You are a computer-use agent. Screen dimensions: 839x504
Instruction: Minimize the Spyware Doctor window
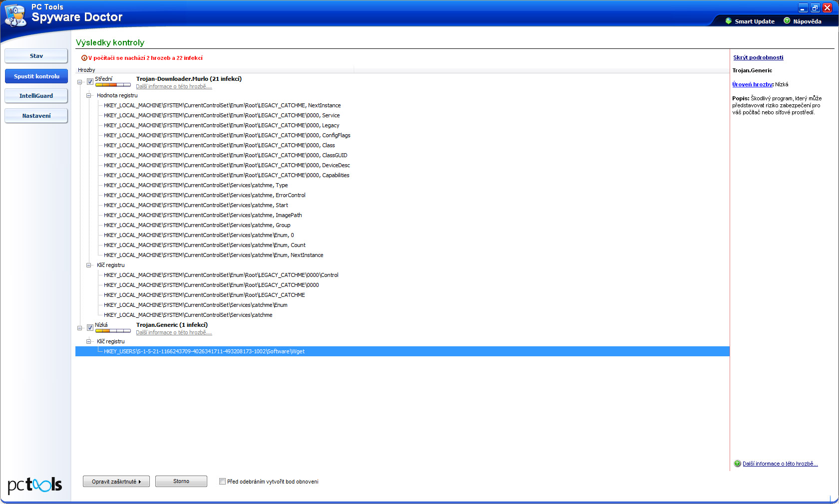coord(803,8)
